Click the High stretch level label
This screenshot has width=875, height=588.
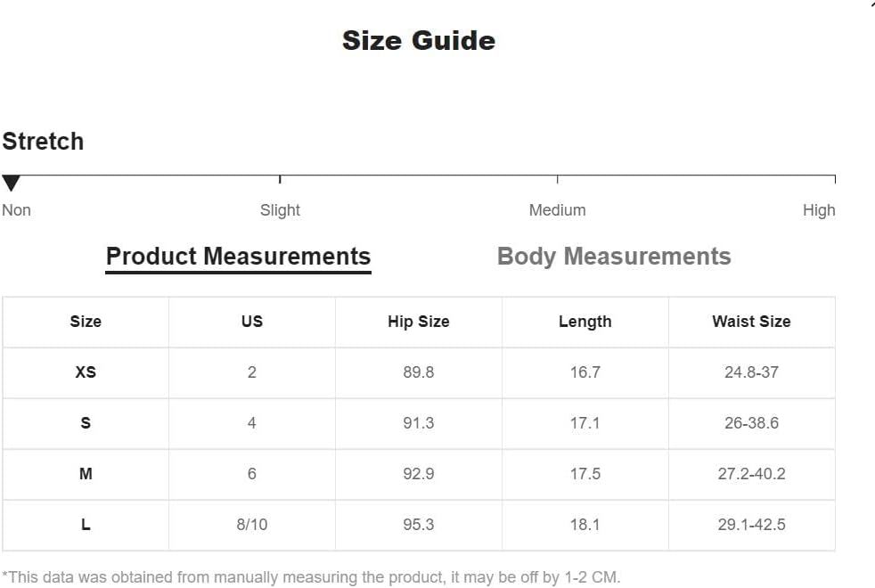tap(819, 210)
